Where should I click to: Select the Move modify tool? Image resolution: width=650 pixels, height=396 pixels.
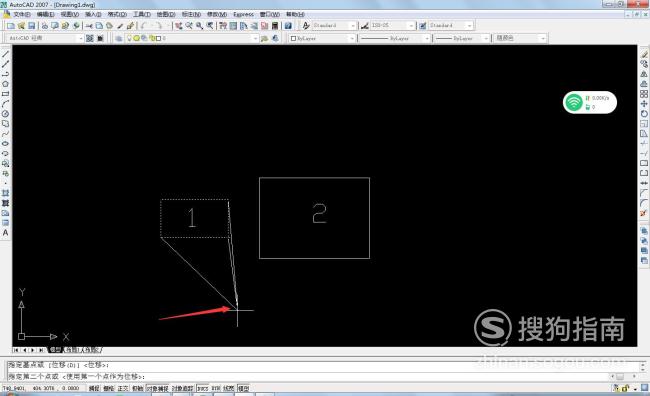(x=644, y=104)
